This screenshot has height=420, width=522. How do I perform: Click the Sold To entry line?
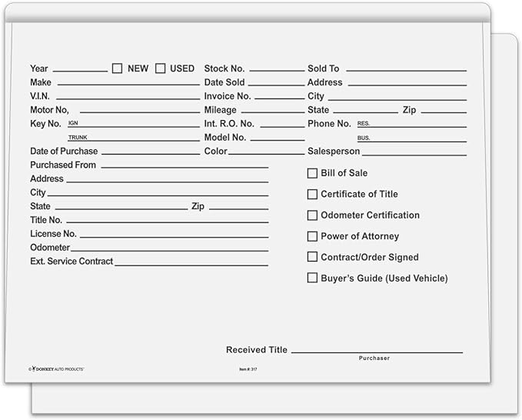click(x=405, y=69)
